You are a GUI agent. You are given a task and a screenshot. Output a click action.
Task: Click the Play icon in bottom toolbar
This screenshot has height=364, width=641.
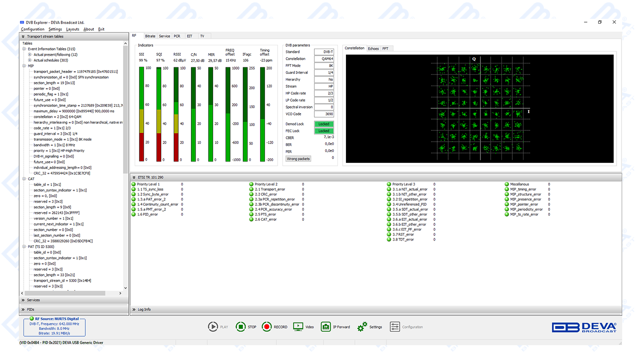coord(213,327)
